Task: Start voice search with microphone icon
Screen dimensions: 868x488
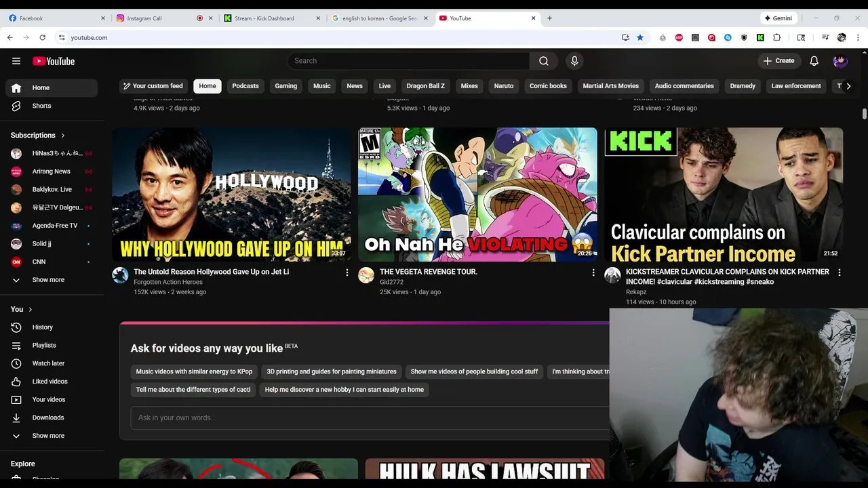Action: [574, 61]
